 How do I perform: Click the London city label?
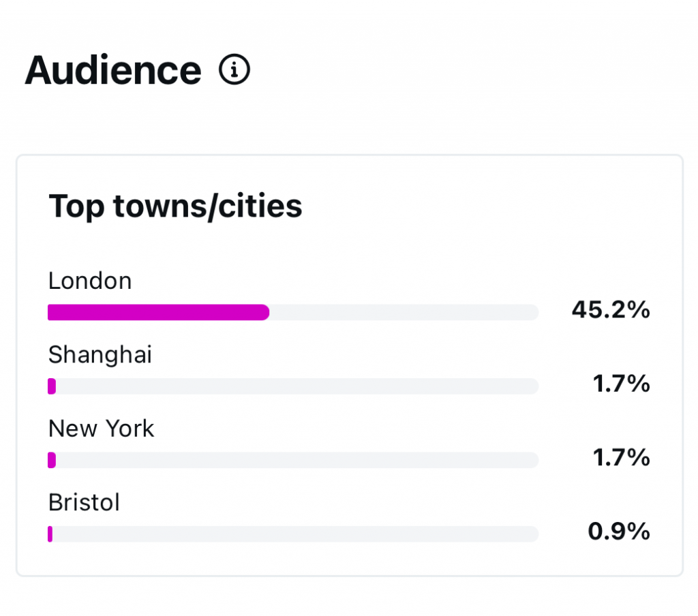click(x=90, y=281)
